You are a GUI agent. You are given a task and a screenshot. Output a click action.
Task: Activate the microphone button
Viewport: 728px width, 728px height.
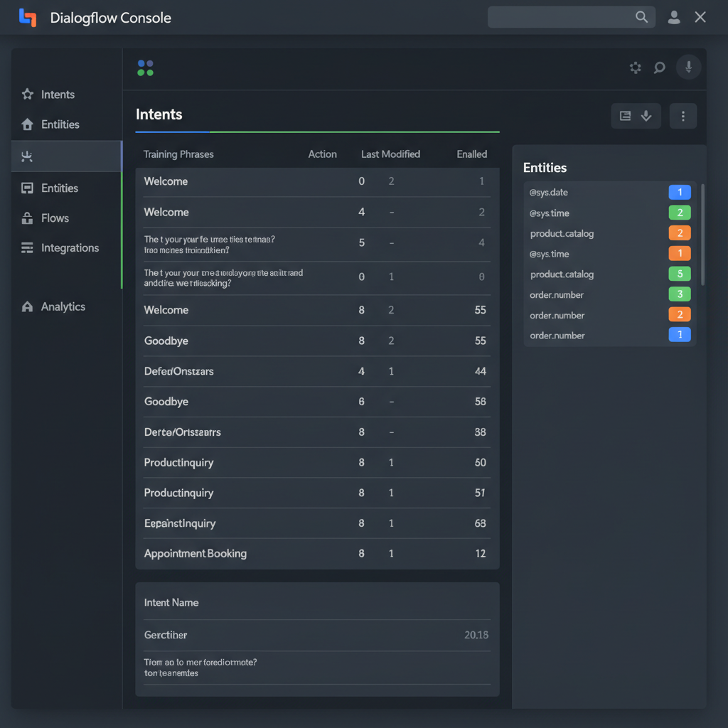(688, 67)
